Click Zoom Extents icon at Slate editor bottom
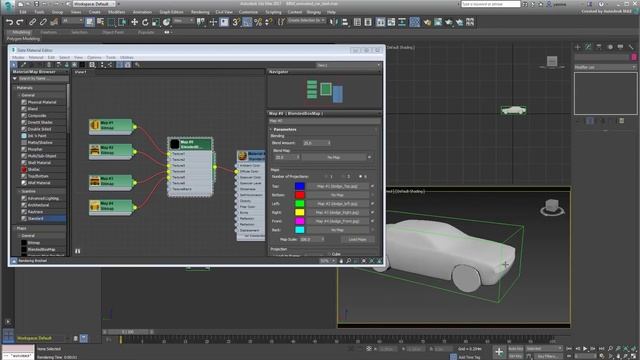This screenshot has width=640, height=360. [364, 260]
